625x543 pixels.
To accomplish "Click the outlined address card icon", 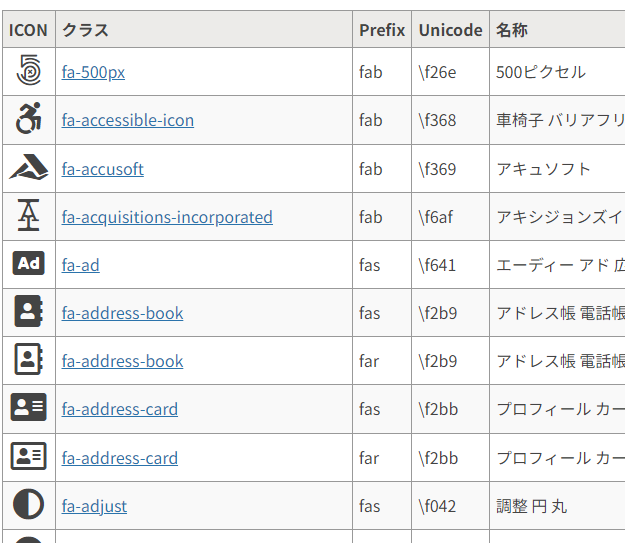I will click(x=29, y=456).
